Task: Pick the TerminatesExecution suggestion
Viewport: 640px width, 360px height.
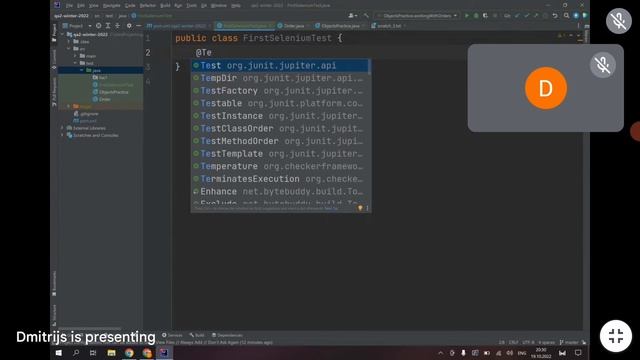Action: click(x=280, y=179)
